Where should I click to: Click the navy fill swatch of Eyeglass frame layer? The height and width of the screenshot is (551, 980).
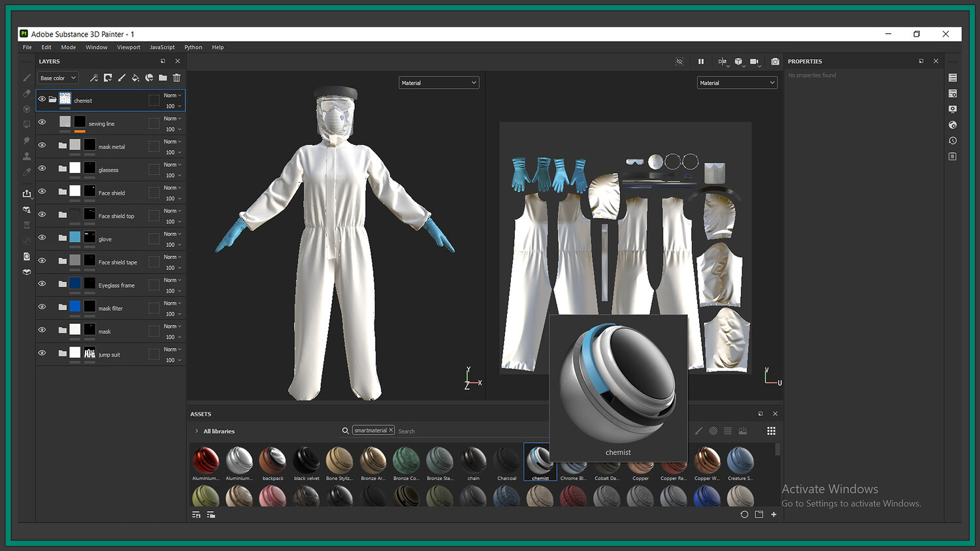point(75,283)
